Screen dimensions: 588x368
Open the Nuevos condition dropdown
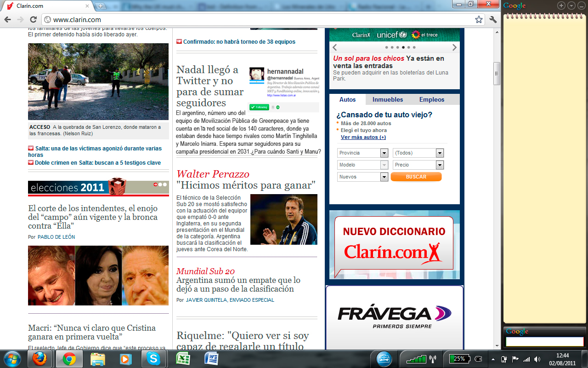[x=384, y=177]
